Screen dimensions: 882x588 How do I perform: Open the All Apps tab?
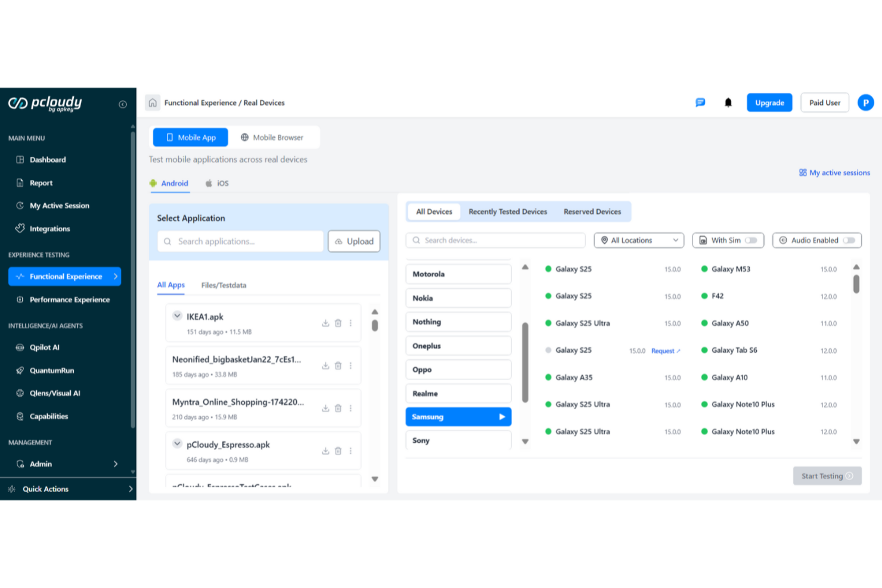tap(171, 285)
